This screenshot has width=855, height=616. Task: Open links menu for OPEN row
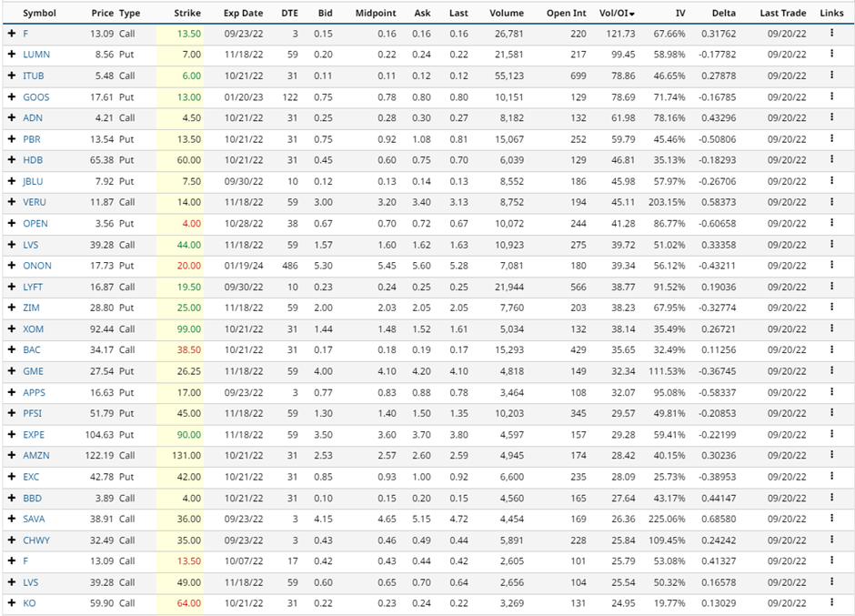click(831, 223)
